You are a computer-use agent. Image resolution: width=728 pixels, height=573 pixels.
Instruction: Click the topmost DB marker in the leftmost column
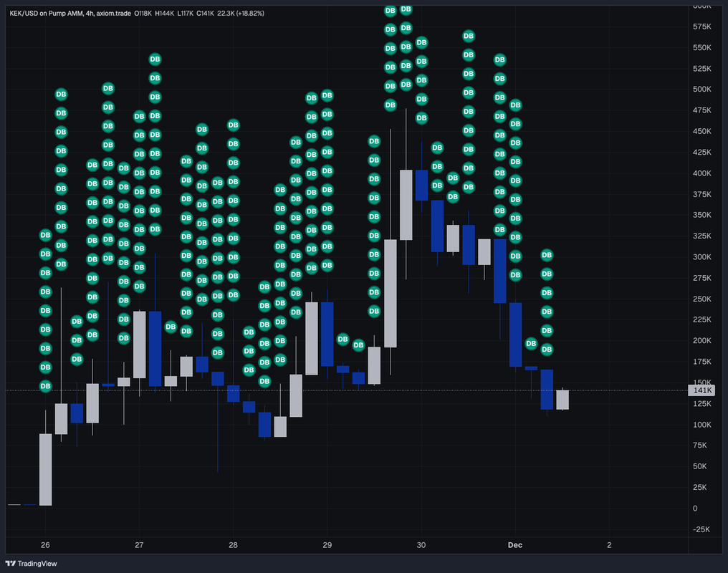point(45,235)
